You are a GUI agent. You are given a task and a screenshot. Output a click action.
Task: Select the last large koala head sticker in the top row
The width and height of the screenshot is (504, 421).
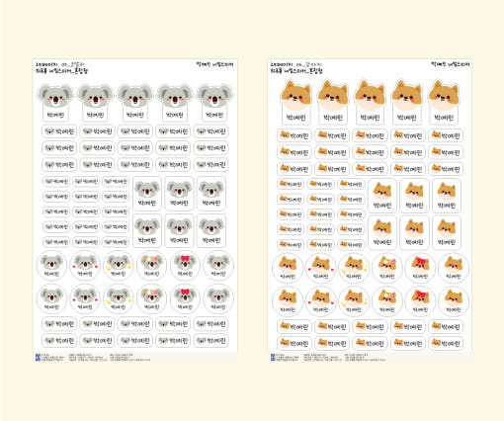click(x=214, y=103)
